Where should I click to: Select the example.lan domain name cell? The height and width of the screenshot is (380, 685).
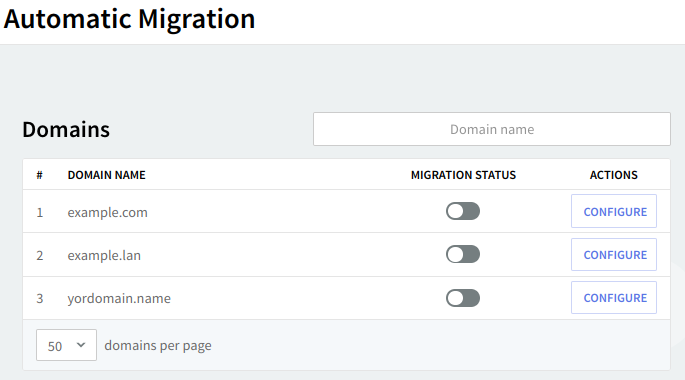104,255
